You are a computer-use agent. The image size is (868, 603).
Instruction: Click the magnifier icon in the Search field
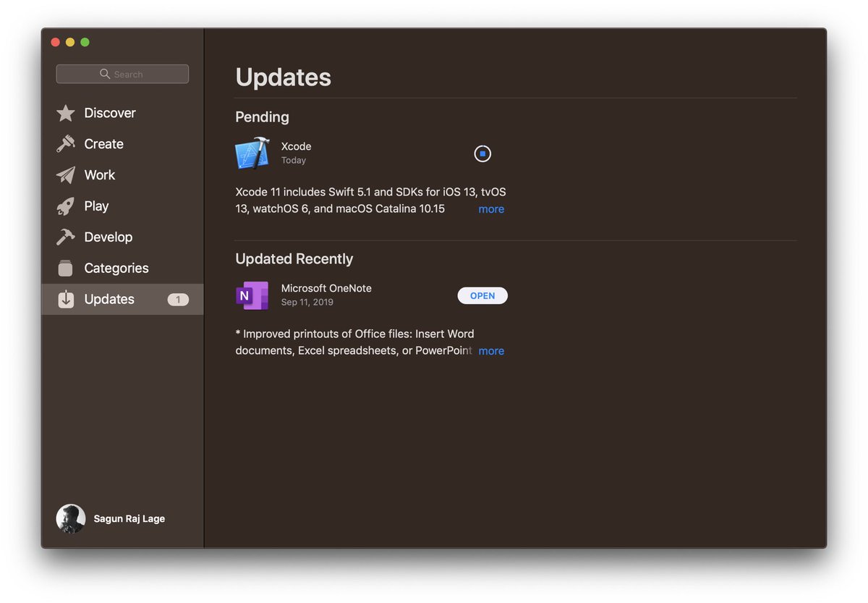[105, 74]
